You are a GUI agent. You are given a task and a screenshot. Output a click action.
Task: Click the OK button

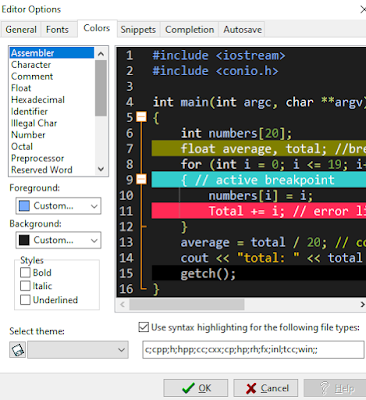point(196,388)
